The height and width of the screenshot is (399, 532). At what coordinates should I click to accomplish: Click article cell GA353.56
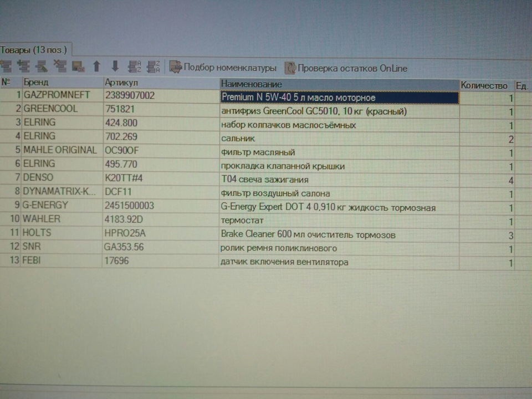[161, 247]
